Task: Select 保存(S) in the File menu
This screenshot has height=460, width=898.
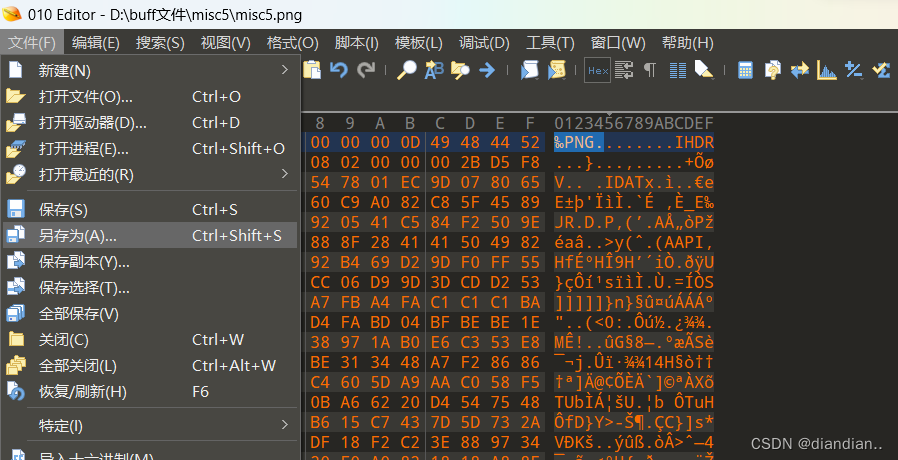Action: (x=150, y=209)
